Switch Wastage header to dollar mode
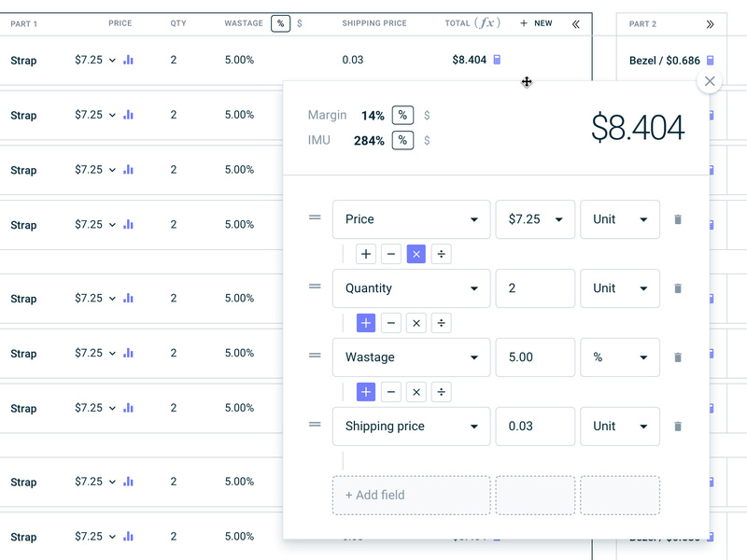This screenshot has width=747, height=560. pos(299,23)
